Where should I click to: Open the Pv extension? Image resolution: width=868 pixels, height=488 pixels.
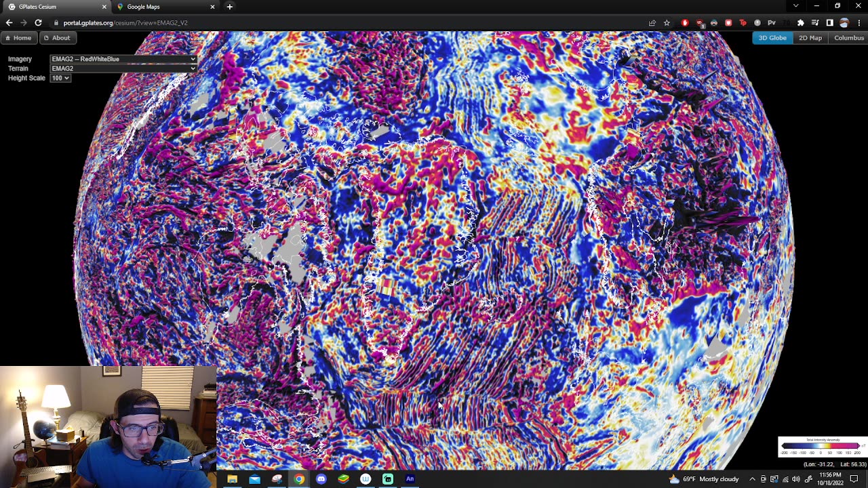tap(772, 22)
